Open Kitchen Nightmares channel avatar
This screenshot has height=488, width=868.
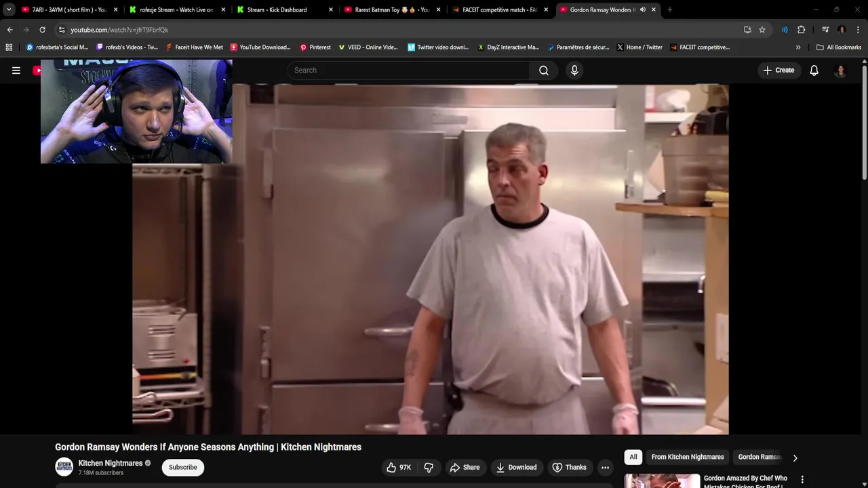[x=64, y=467]
